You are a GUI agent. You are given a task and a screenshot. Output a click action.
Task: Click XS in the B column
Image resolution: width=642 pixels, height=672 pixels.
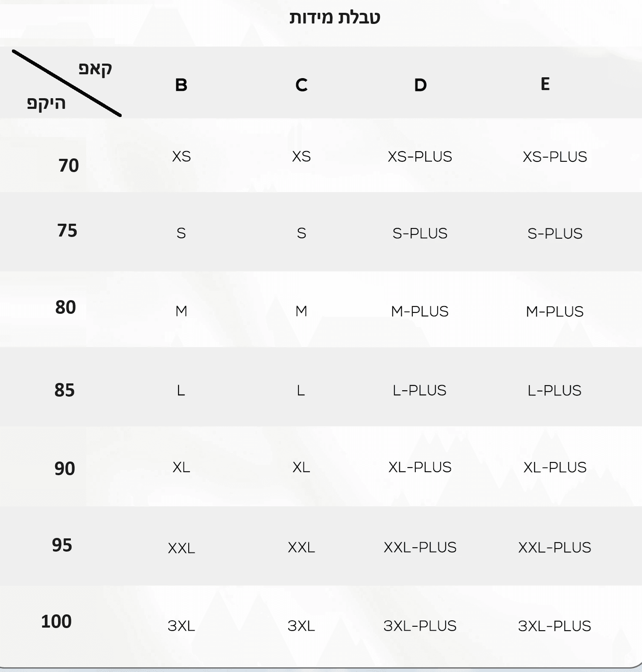click(x=181, y=157)
